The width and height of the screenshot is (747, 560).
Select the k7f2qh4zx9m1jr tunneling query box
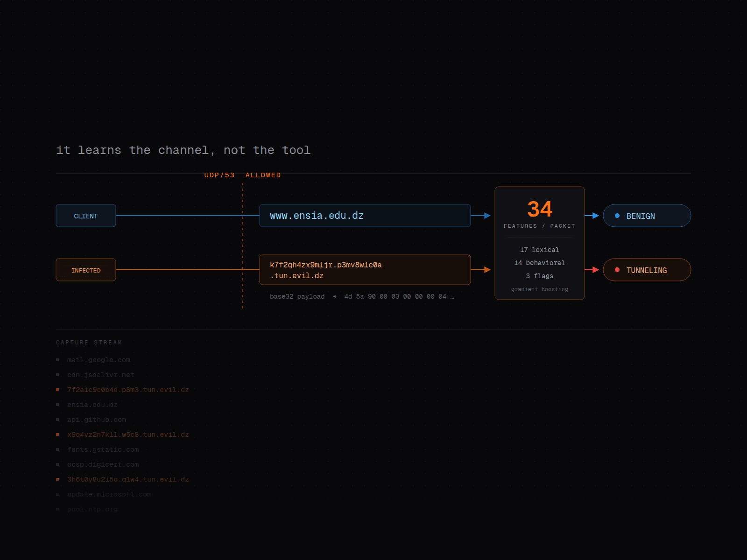click(365, 270)
